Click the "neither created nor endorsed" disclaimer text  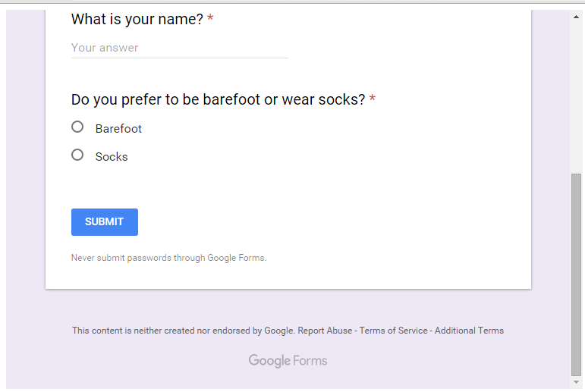[182, 331]
